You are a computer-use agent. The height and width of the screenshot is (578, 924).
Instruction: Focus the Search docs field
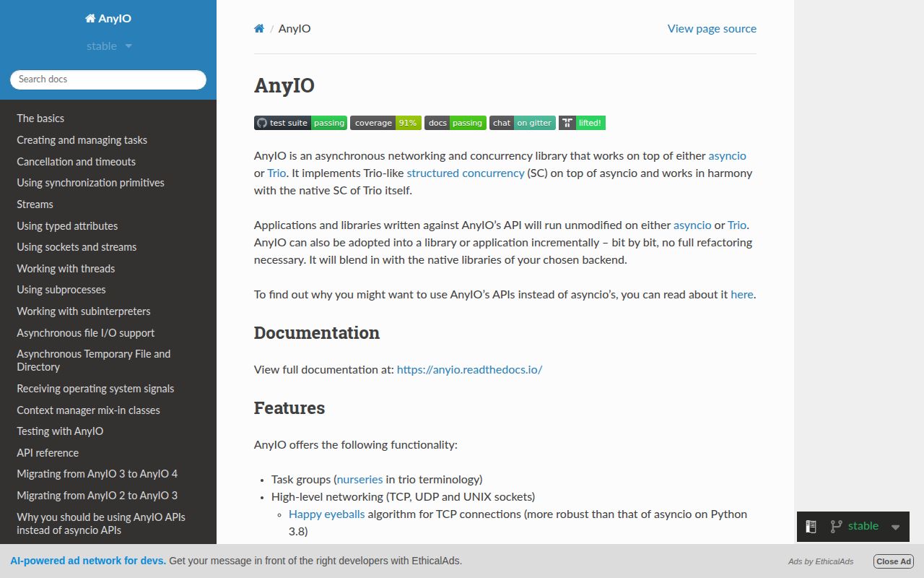pyautogui.click(x=108, y=79)
